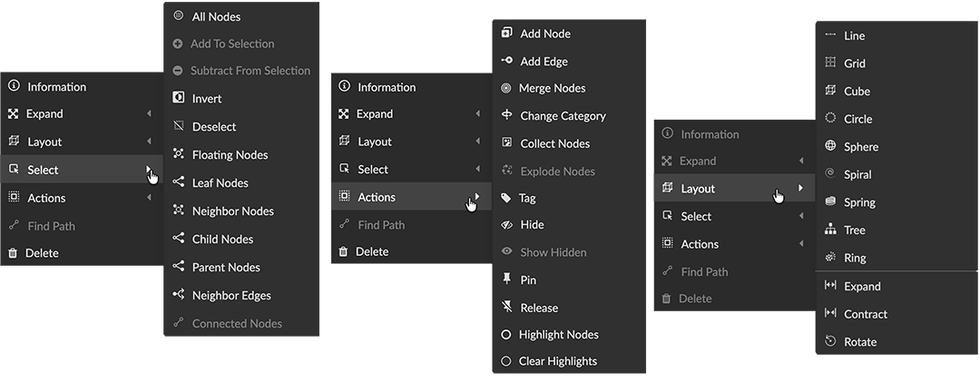
Task: Click the Tree layout icon
Action: (x=830, y=230)
